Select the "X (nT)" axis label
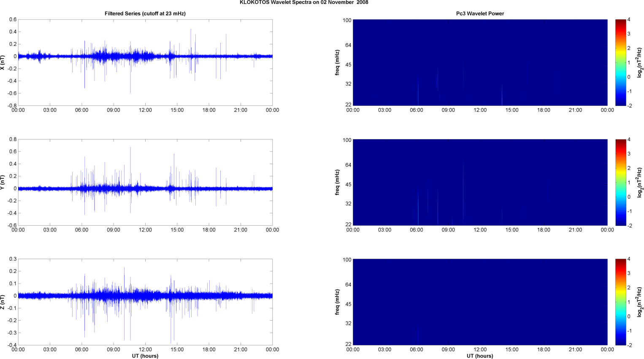Image resolution: width=644 pixels, height=359 pixels. coord(3,62)
